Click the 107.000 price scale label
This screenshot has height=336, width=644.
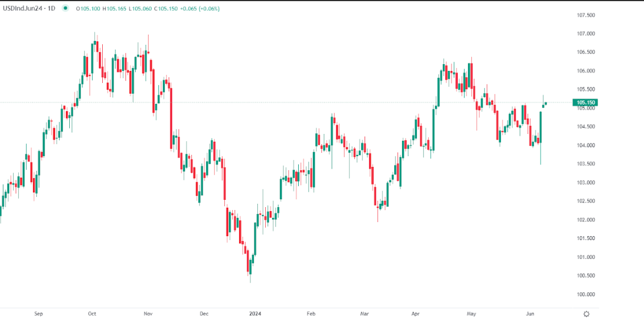586,34
